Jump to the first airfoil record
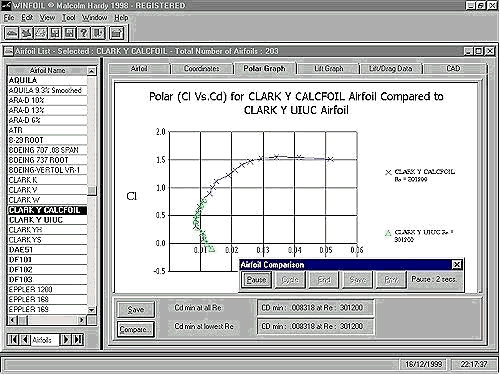 [13, 340]
